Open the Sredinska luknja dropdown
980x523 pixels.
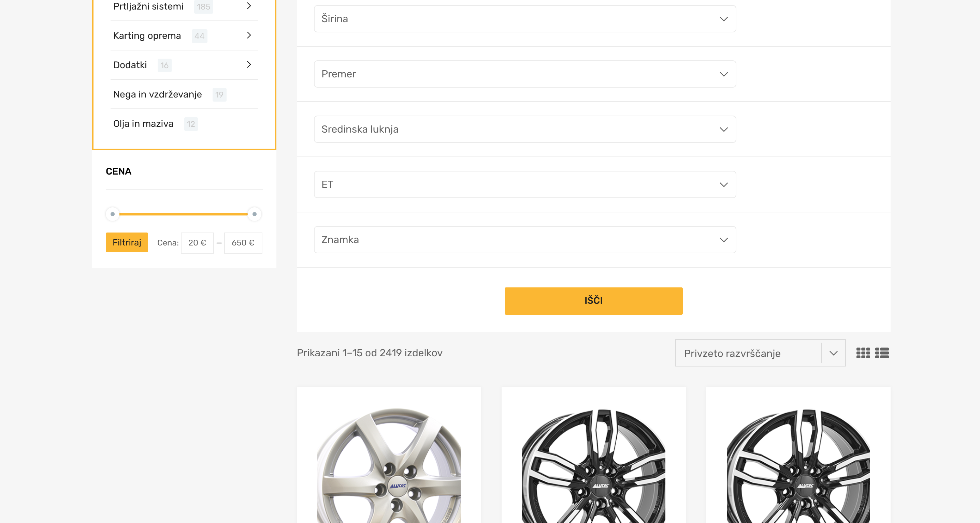524,129
